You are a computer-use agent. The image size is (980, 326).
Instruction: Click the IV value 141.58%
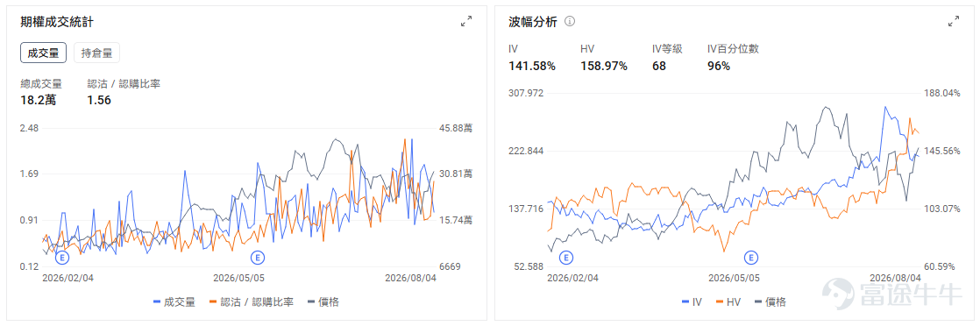tap(532, 67)
